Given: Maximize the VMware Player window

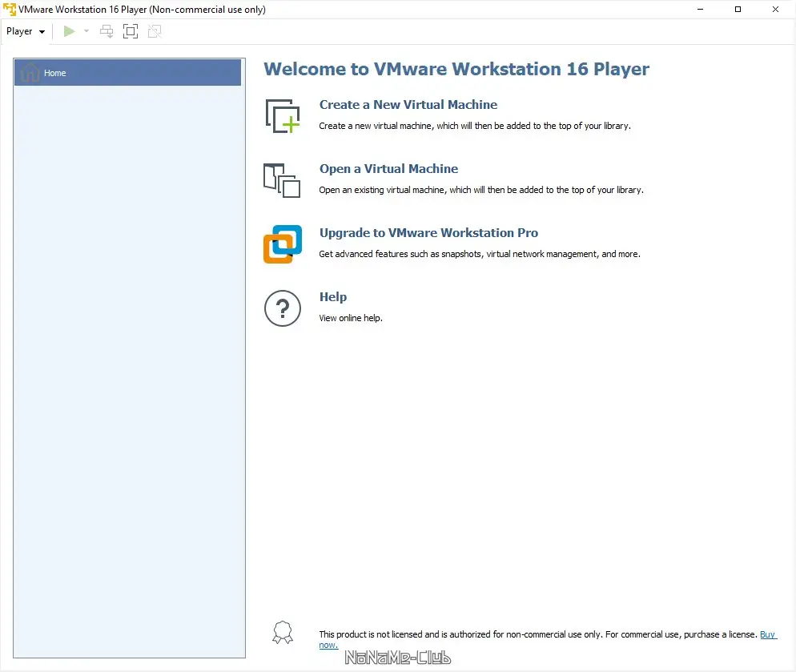Looking at the screenshot, I should point(738,9).
